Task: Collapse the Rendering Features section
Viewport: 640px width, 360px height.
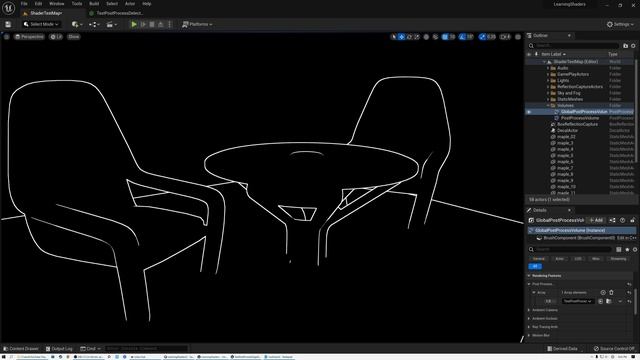Action: click(529, 276)
